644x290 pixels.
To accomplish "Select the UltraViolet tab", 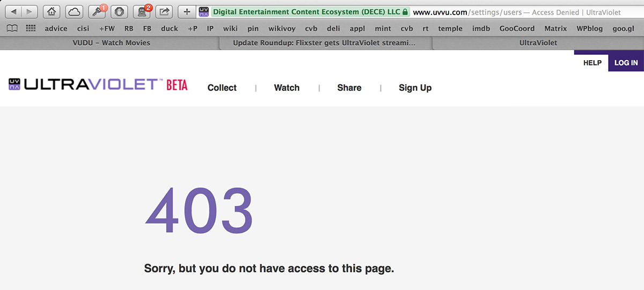I will click(x=538, y=43).
